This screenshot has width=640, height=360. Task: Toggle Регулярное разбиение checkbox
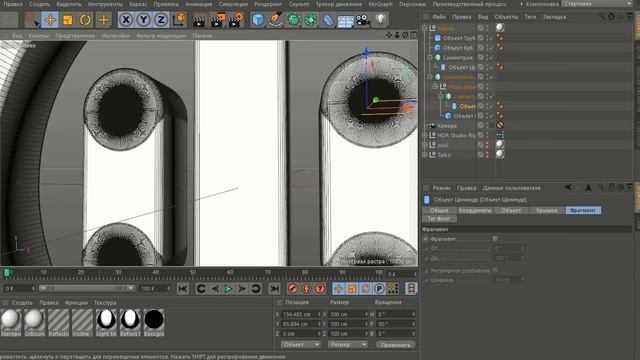coord(495,270)
